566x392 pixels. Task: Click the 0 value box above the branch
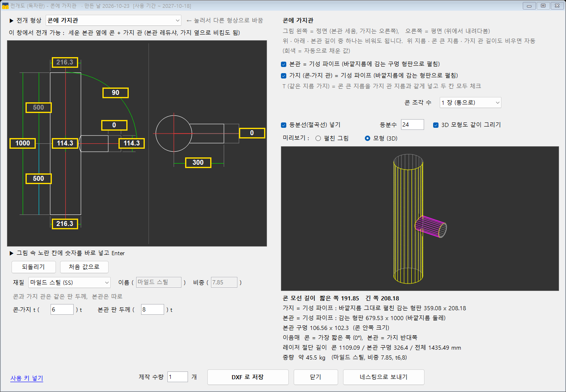tap(114, 125)
